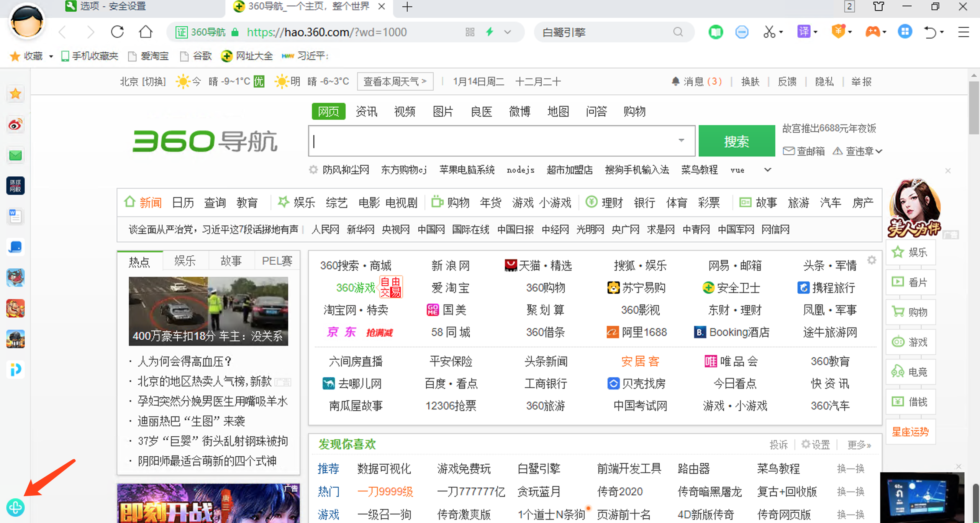Open the sidebar favorites star icon
The height and width of the screenshot is (523, 980).
pos(15,94)
